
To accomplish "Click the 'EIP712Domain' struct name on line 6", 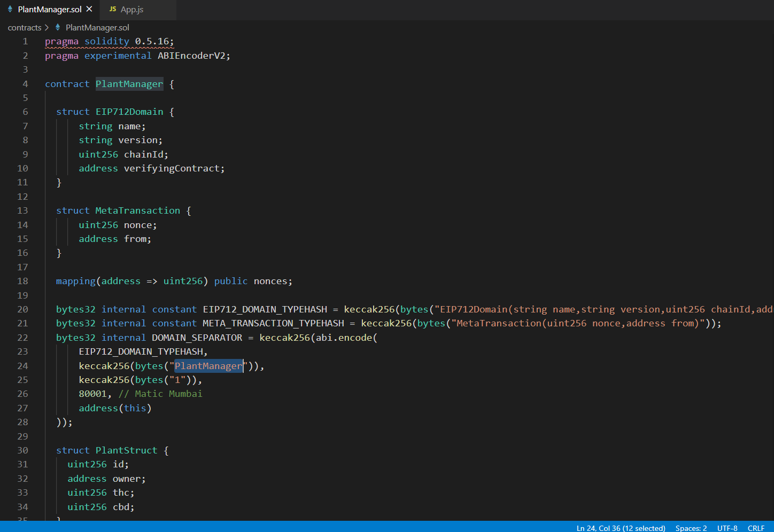I will pyautogui.click(x=129, y=112).
